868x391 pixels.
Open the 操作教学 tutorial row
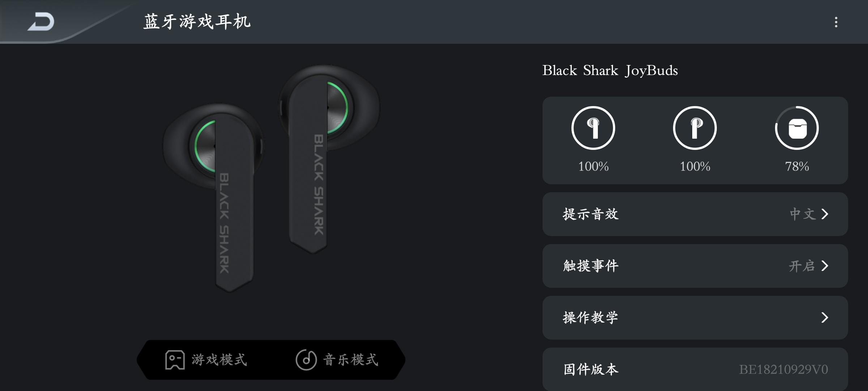tap(695, 318)
